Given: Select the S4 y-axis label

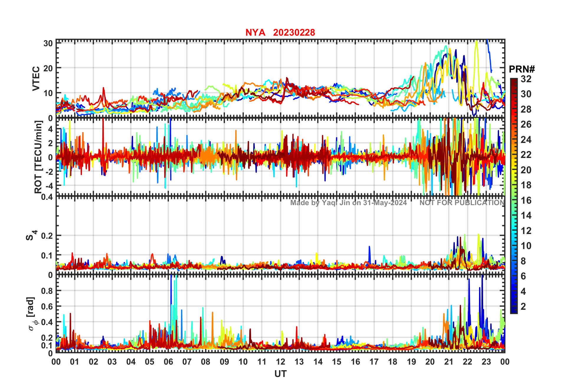Looking at the screenshot, I should (31, 235).
